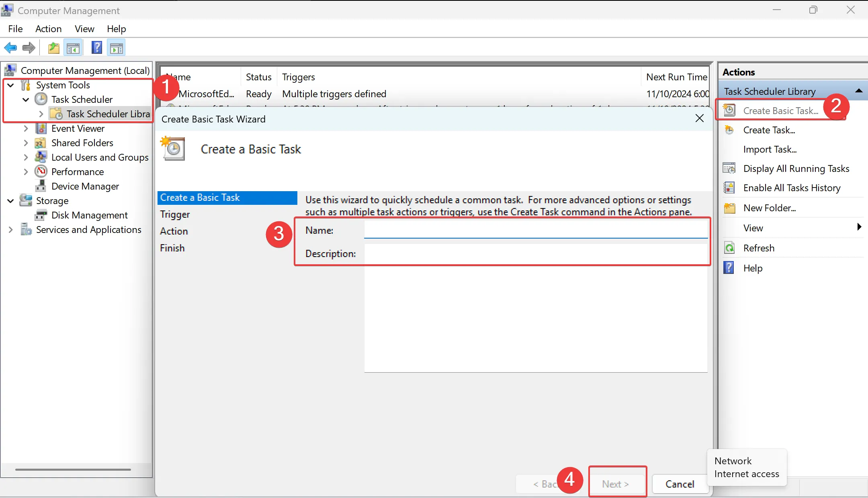Toggle the Show/Hide Console Tree icon
Image resolution: width=868 pixels, height=498 pixels.
73,47
